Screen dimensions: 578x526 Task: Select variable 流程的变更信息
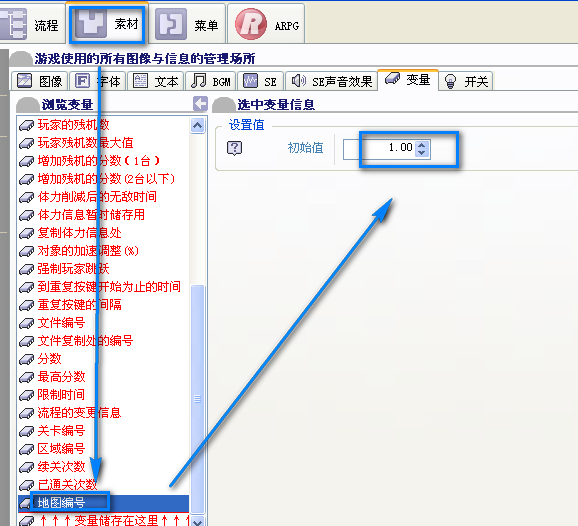click(x=79, y=413)
